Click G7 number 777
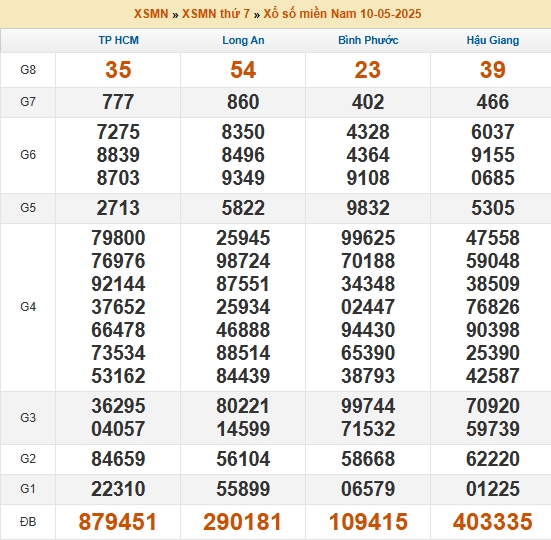Image resolution: width=551 pixels, height=540 pixels. (x=118, y=102)
